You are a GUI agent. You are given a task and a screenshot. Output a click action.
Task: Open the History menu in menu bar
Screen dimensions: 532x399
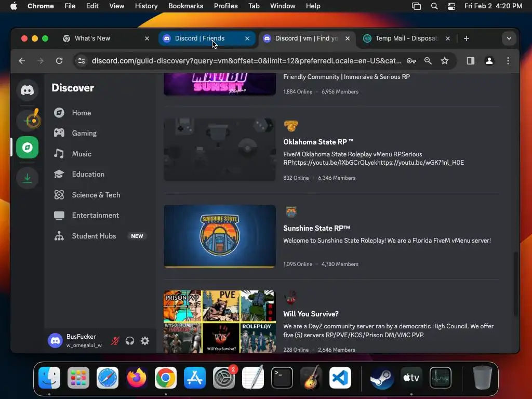pos(146,6)
